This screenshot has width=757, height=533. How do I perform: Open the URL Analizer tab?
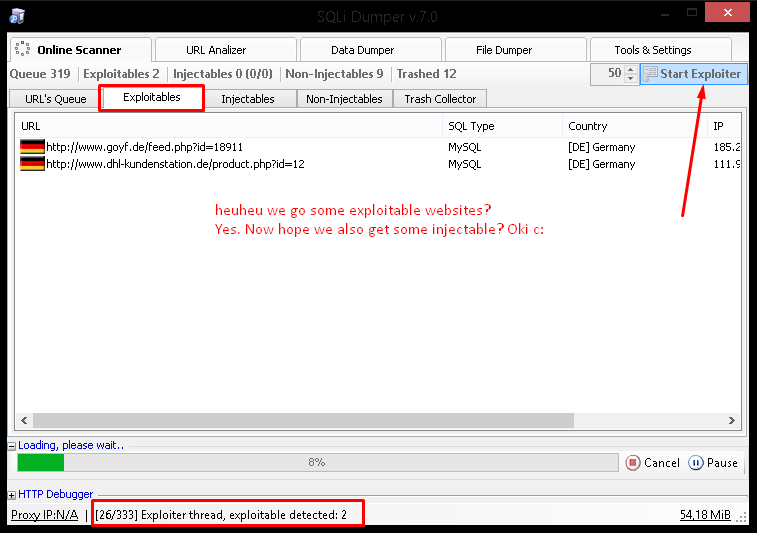pyautogui.click(x=225, y=50)
